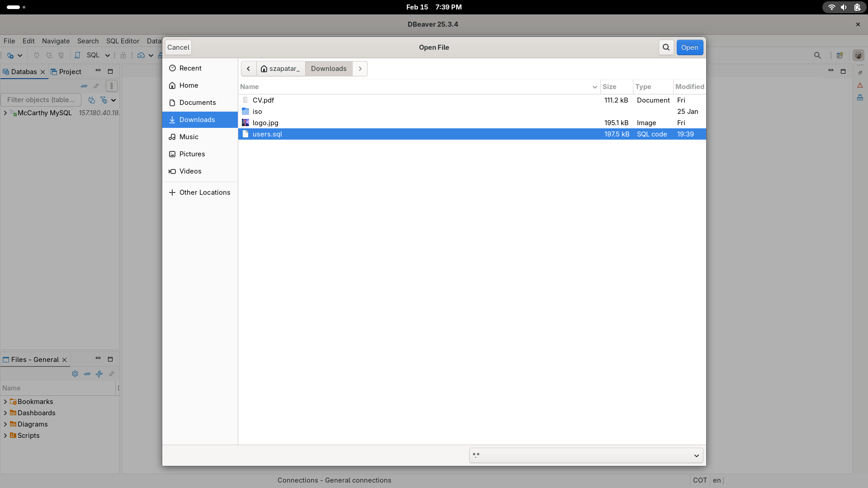The height and width of the screenshot is (488, 868).
Task: Go to Pictures in the sidebar
Action: click(x=192, y=154)
